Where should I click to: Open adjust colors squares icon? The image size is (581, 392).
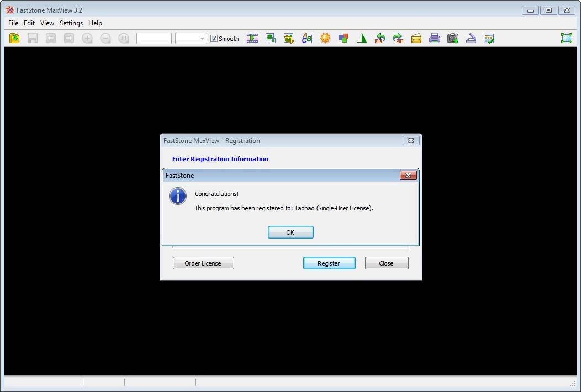coord(344,38)
